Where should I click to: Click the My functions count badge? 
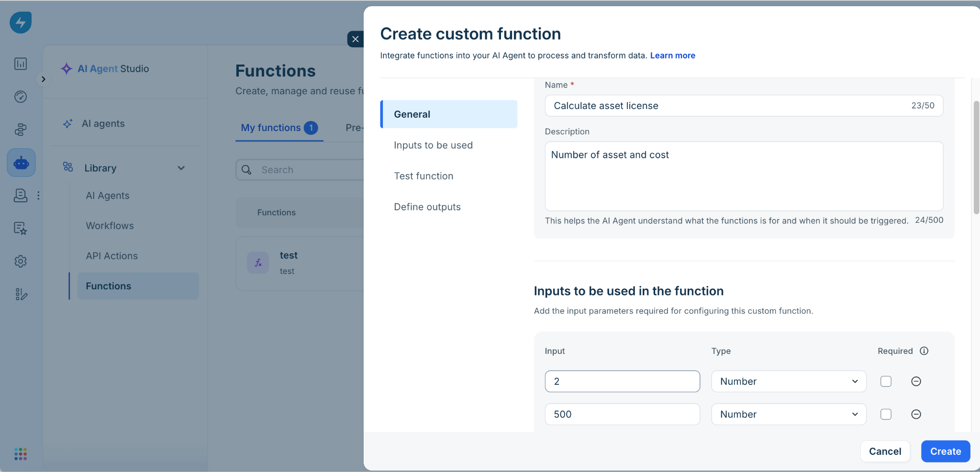point(311,128)
